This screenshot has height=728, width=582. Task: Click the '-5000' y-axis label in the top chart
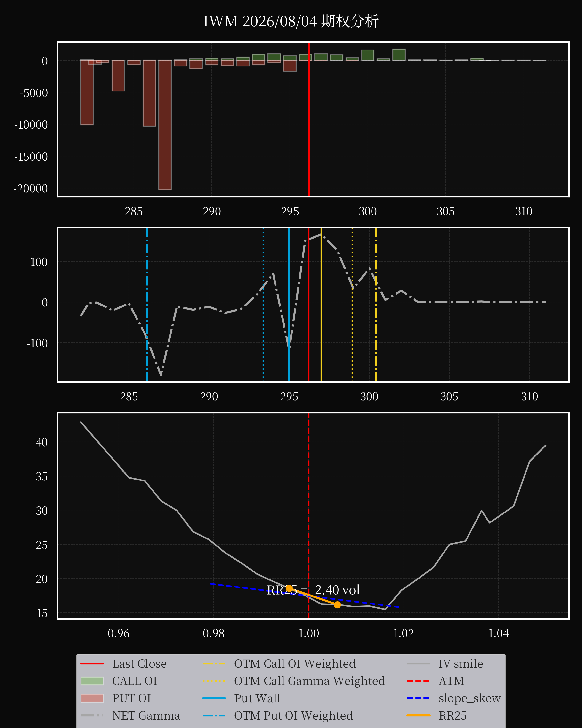click(x=33, y=93)
